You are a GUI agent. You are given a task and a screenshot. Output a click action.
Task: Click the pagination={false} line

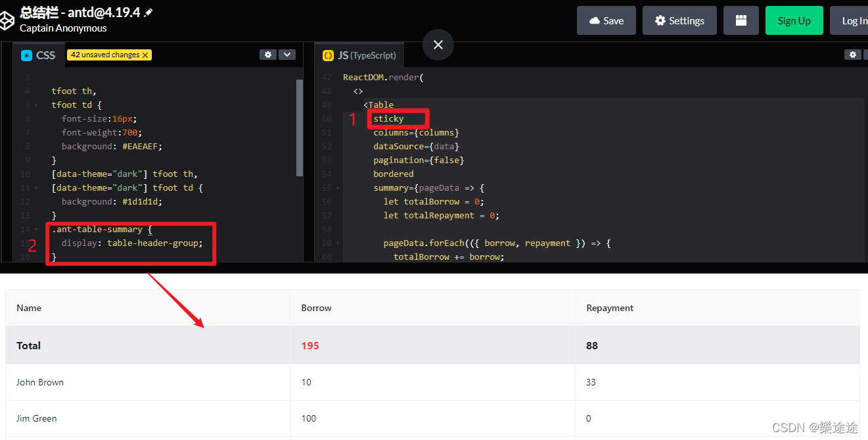pyautogui.click(x=419, y=160)
